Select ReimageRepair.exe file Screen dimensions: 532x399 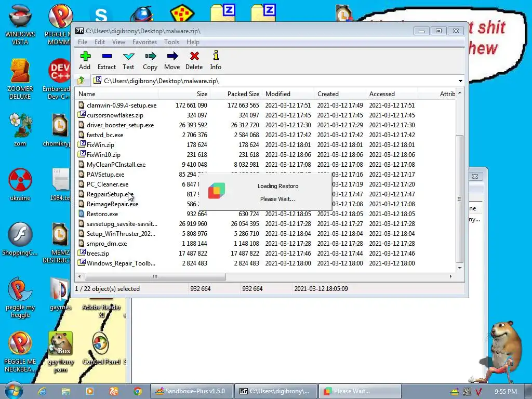(108, 204)
